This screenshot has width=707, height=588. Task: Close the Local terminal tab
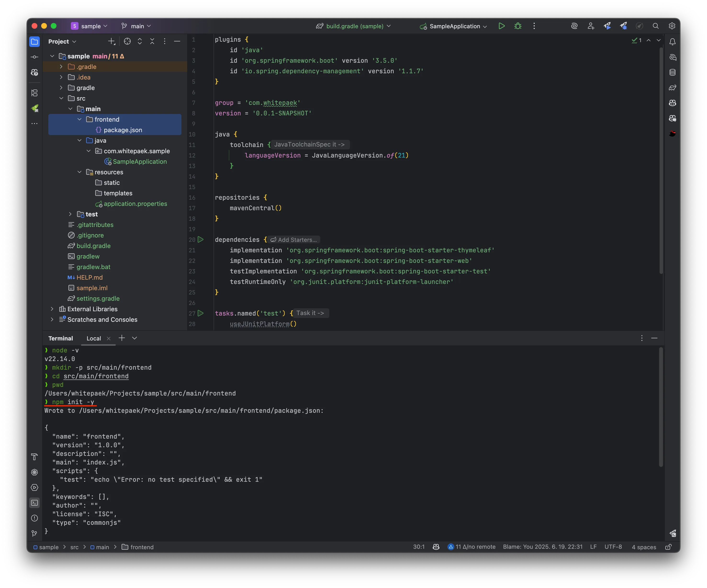tap(108, 339)
